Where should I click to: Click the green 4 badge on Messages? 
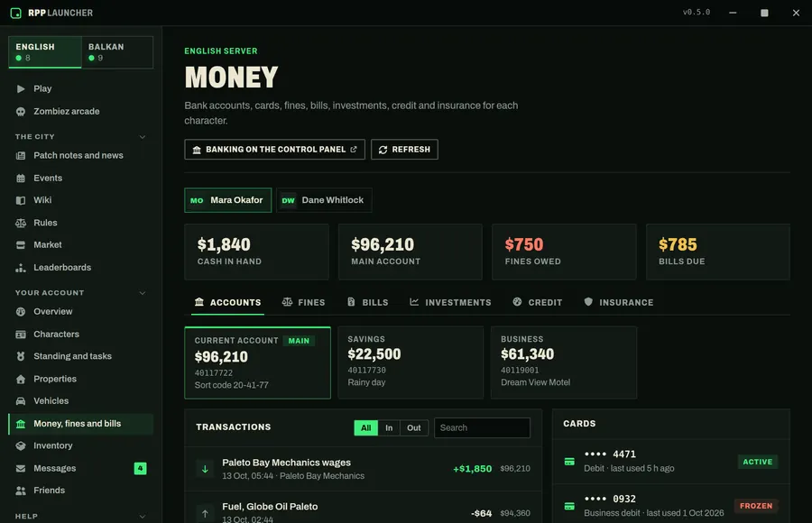141,469
